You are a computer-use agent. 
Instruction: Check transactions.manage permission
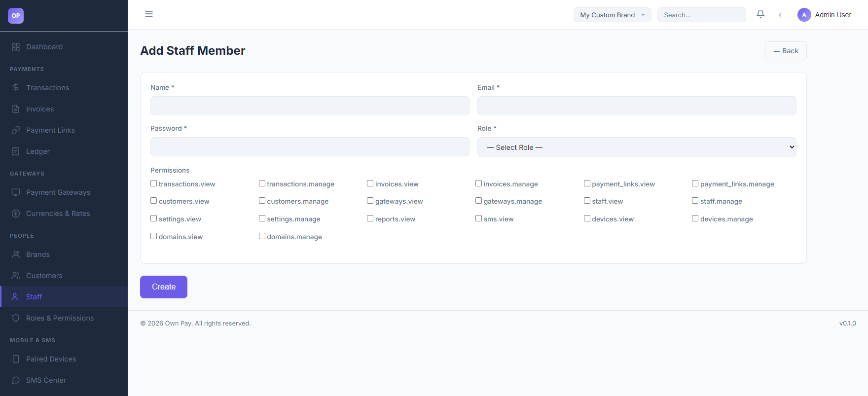(262, 183)
